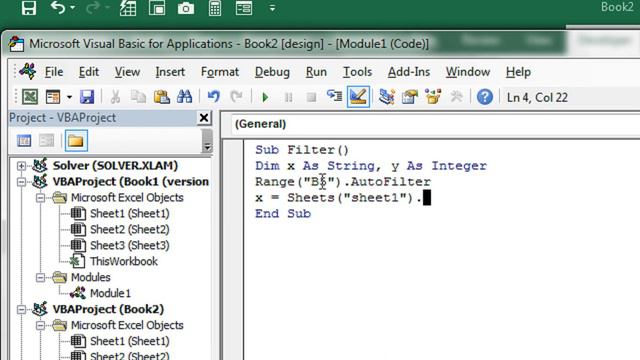Click the calculator icon in Excel Quick Access toolbar
This screenshot has height=360, width=640.
(x=215, y=8)
